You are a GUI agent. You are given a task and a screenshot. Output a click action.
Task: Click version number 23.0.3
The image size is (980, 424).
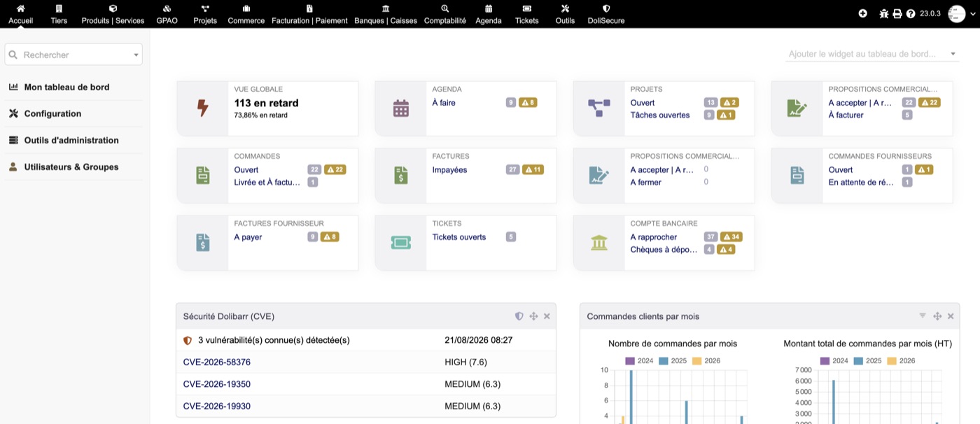[x=930, y=13]
